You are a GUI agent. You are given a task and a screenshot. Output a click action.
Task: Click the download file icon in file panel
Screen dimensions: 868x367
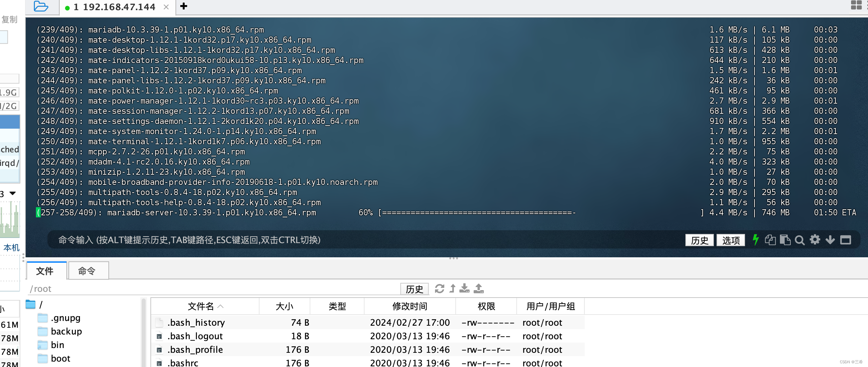click(x=464, y=289)
